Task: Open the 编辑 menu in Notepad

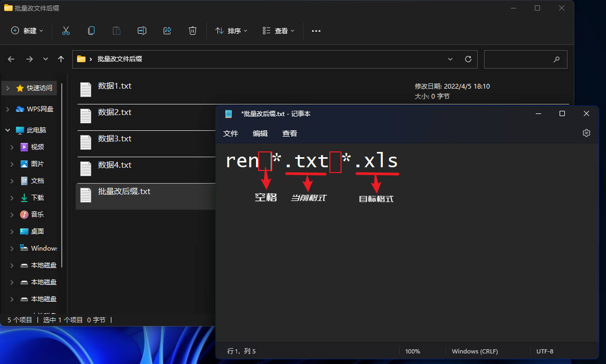Action: tap(260, 133)
